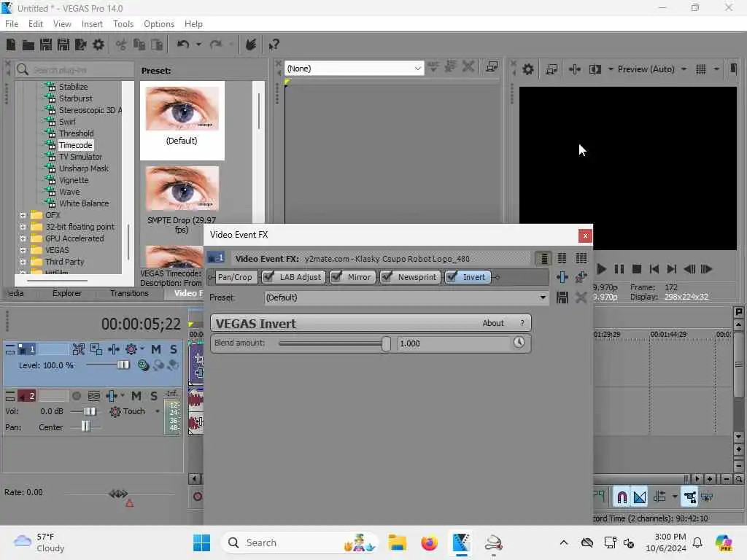Viewport: 747px width, 560px height.
Task: Toggle the preview overlays grid icon
Action: click(x=701, y=69)
